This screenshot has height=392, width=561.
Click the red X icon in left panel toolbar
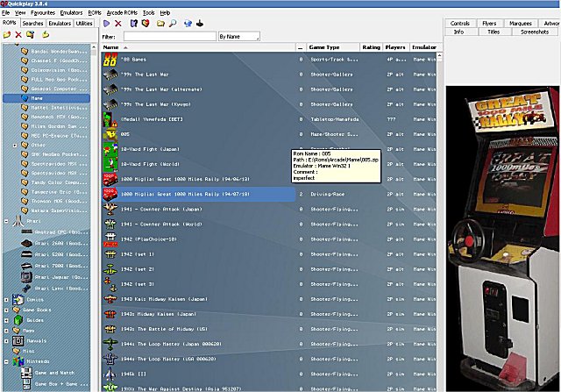click(x=18, y=34)
